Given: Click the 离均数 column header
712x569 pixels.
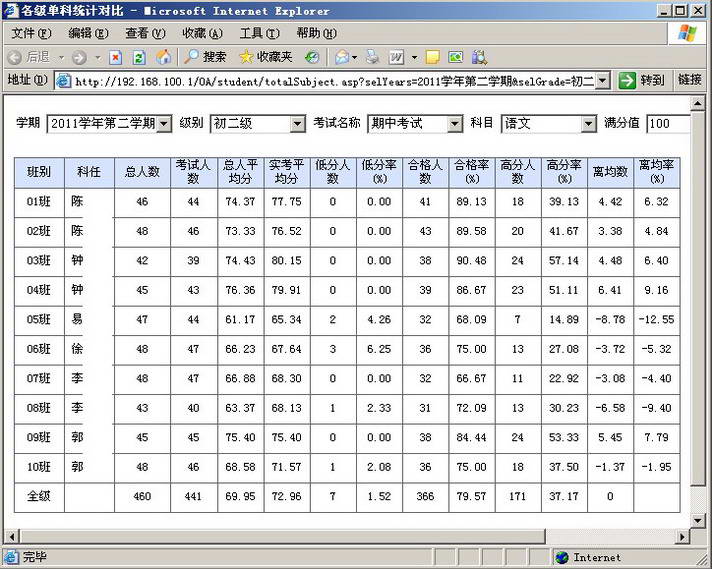Looking at the screenshot, I should (610, 173).
